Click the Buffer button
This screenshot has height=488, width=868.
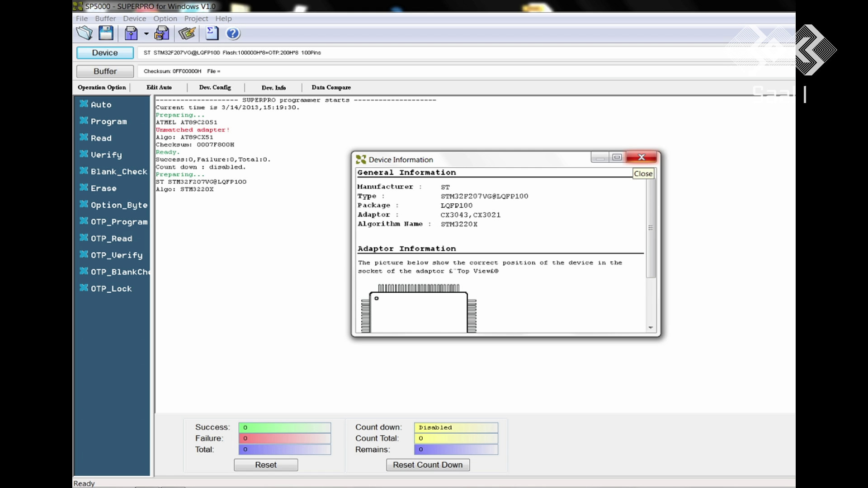105,71
